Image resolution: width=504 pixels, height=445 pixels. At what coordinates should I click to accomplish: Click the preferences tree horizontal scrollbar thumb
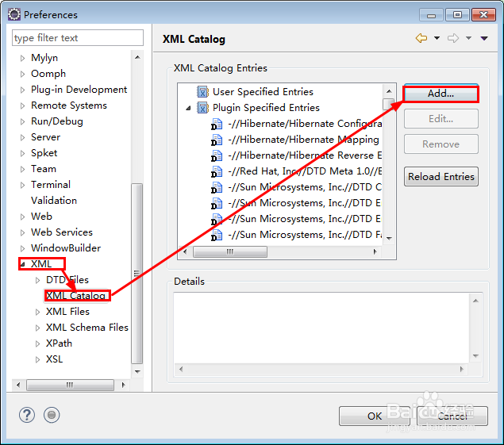[x=70, y=385]
